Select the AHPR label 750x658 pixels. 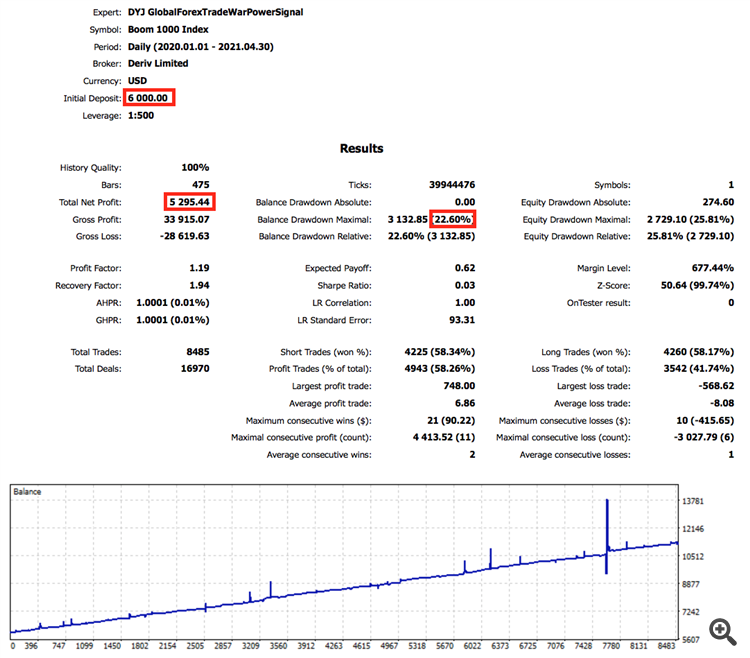click(109, 303)
